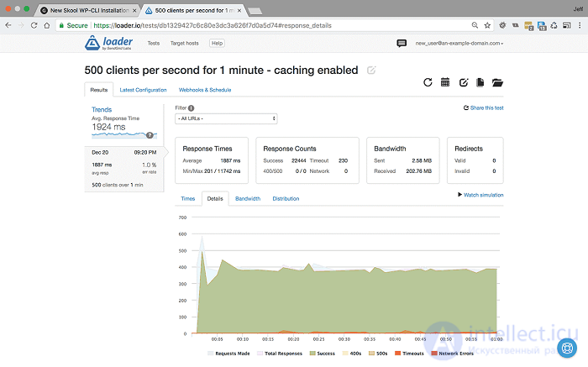Switch to the Bandwidth chart tab
The height and width of the screenshot is (367, 588).
(248, 198)
